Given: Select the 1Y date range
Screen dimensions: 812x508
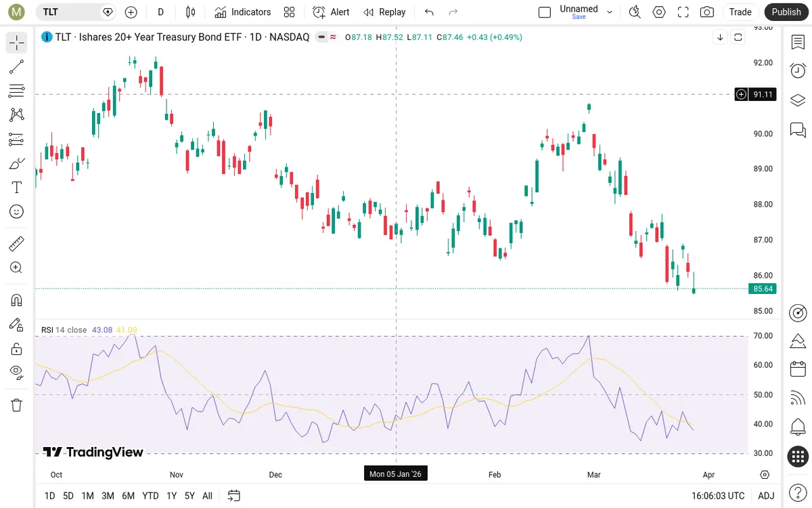Looking at the screenshot, I should [x=172, y=496].
